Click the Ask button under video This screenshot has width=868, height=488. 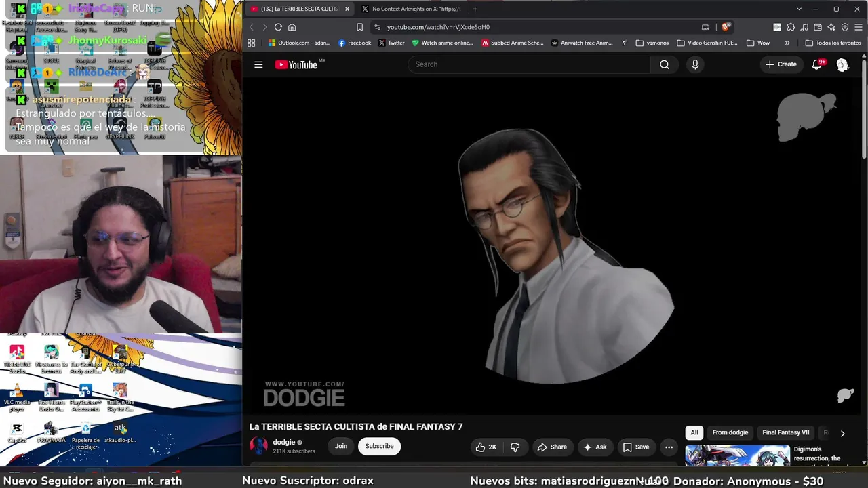(595, 447)
